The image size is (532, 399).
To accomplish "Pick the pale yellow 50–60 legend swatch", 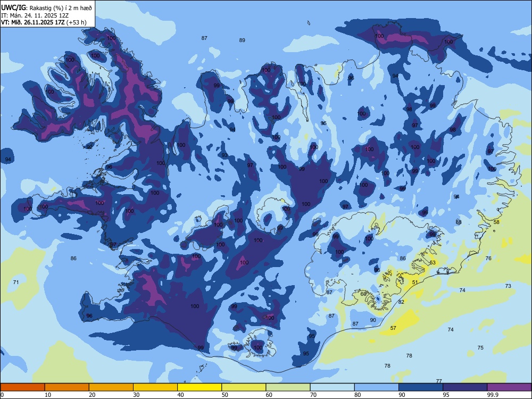I will [x=244, y=387].
